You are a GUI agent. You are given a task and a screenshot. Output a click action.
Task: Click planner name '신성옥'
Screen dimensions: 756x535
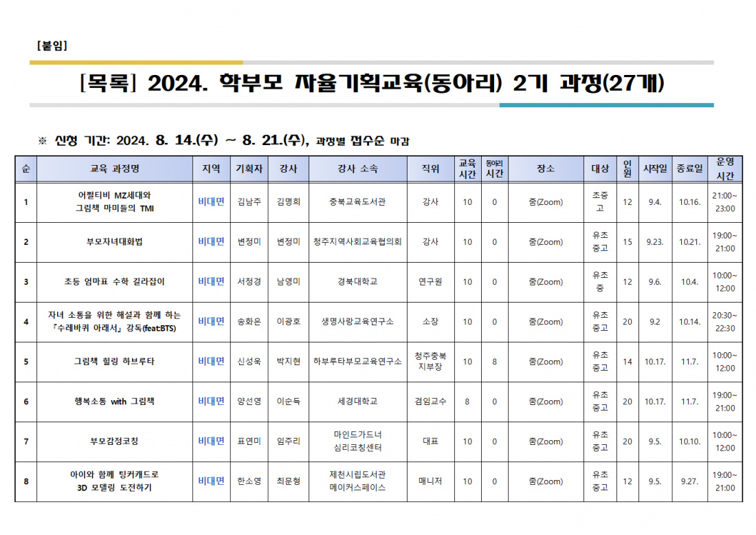click(x=249, y=361)
